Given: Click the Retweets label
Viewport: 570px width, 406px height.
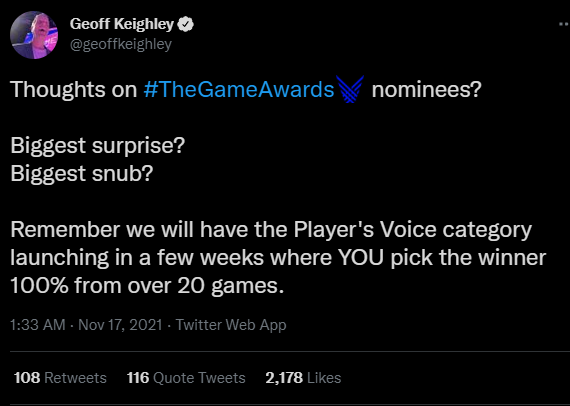Looking at the screenshot, I should click(x=75, y=378).
